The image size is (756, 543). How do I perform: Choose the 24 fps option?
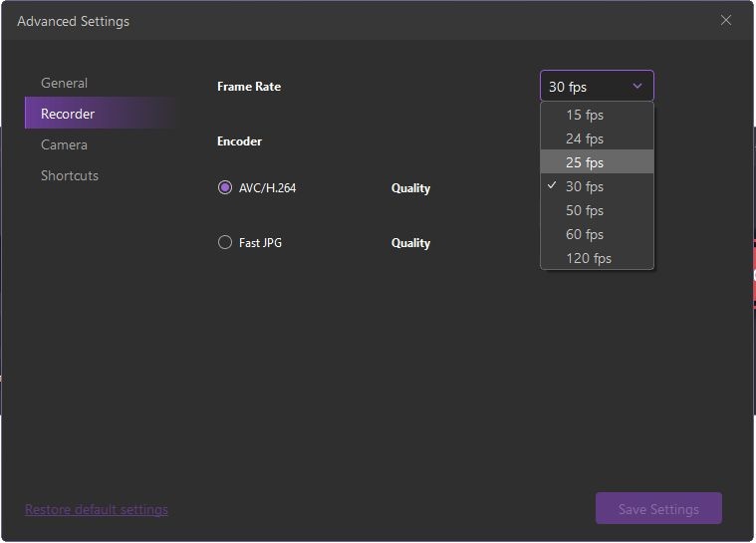(x=585, y=138)
